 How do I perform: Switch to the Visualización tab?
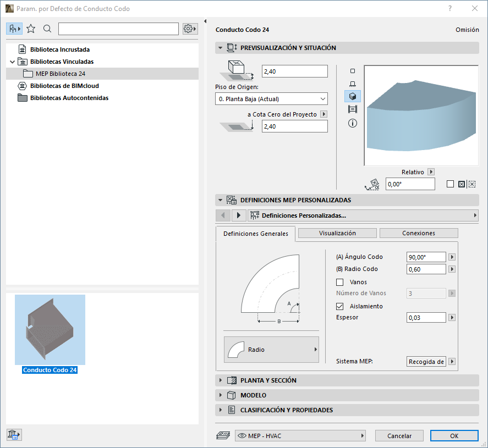tap(337, 233)
